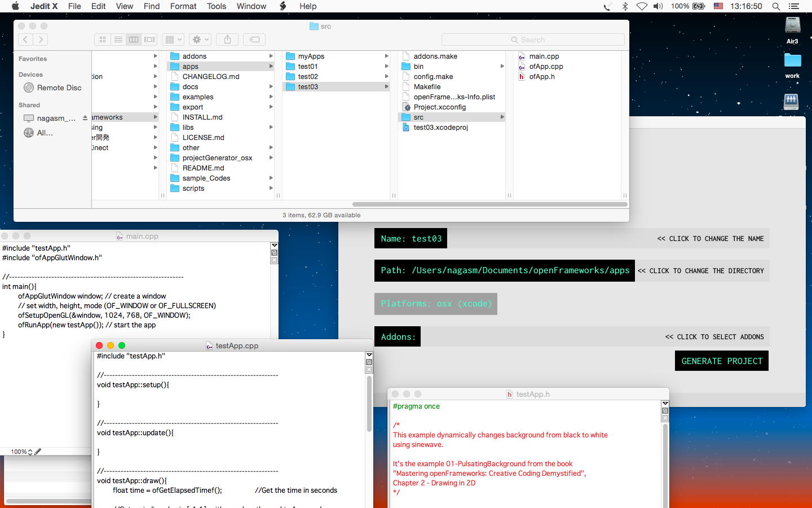
Task: Click the X box icon in testApp.cpp scrollbar
Action: [369, 370]
